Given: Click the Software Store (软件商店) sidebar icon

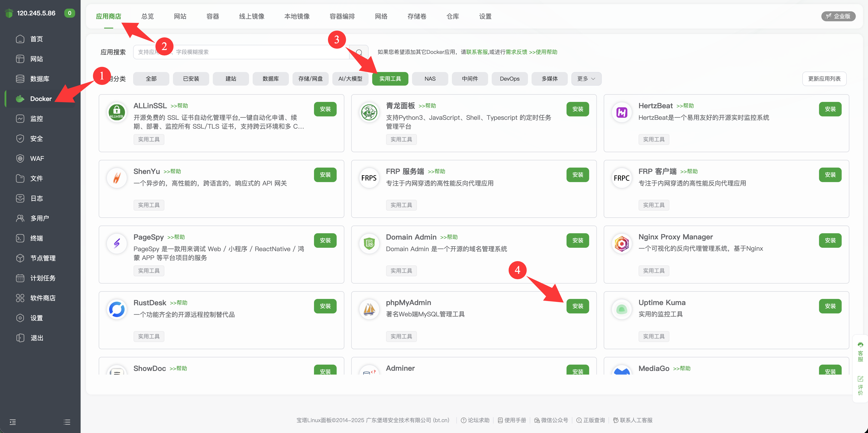Looking at the screenshot, I should [x=20, y=298].
